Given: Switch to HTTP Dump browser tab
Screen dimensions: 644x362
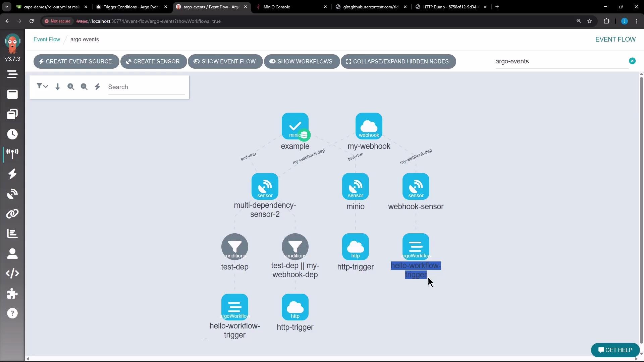Looking at the screenshot, I should [450, 7].
